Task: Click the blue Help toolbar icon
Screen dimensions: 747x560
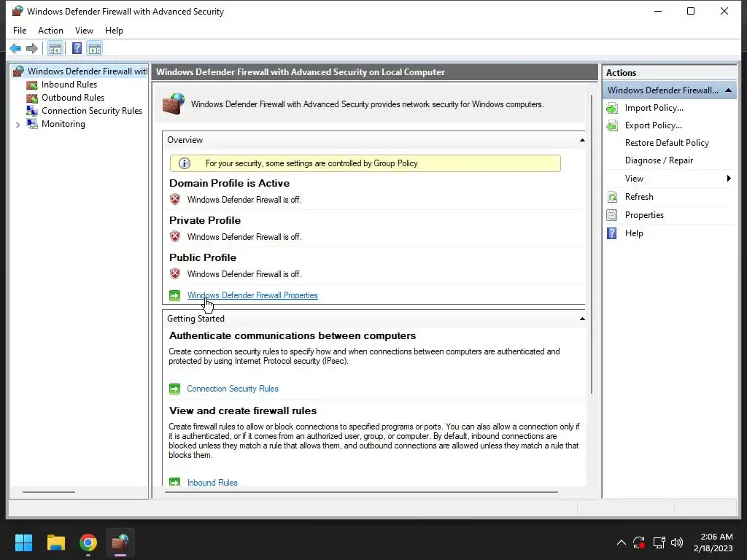Action: coord(77,48)
